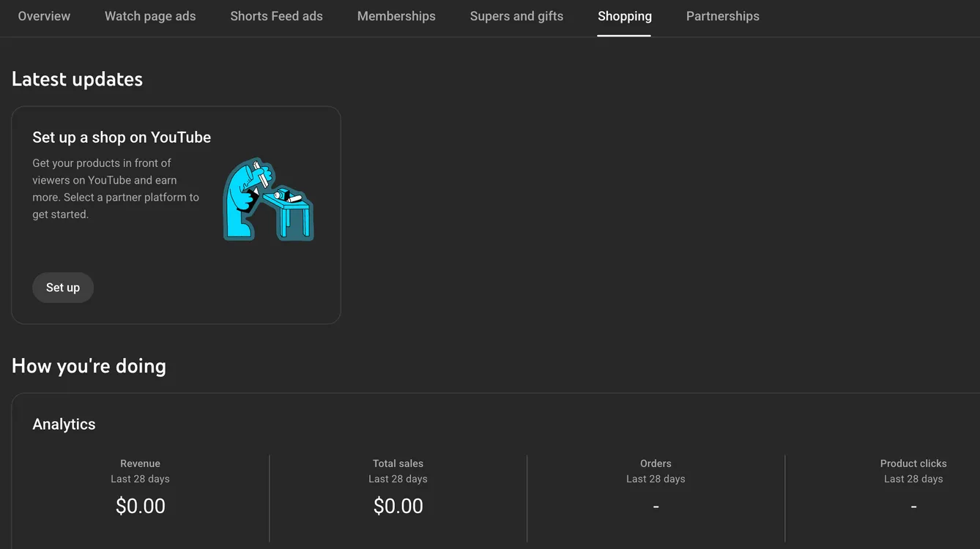Select the 'Set up a shop on YouTube' heading

122,138
